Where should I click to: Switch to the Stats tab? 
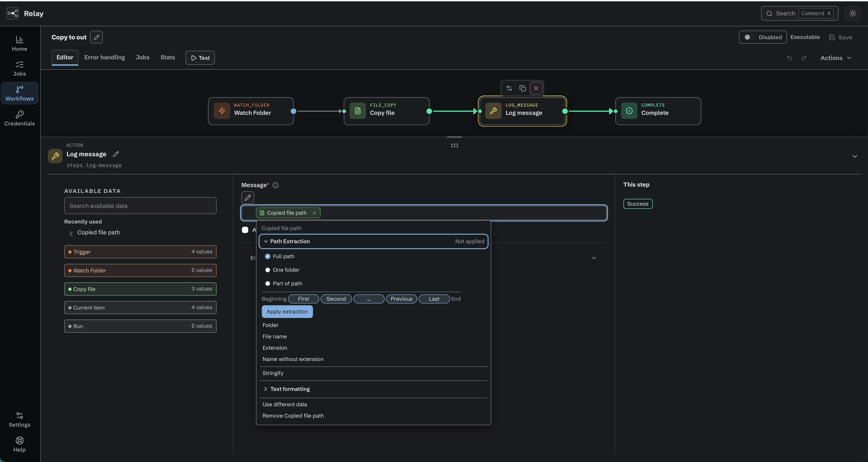pos(167,57)
